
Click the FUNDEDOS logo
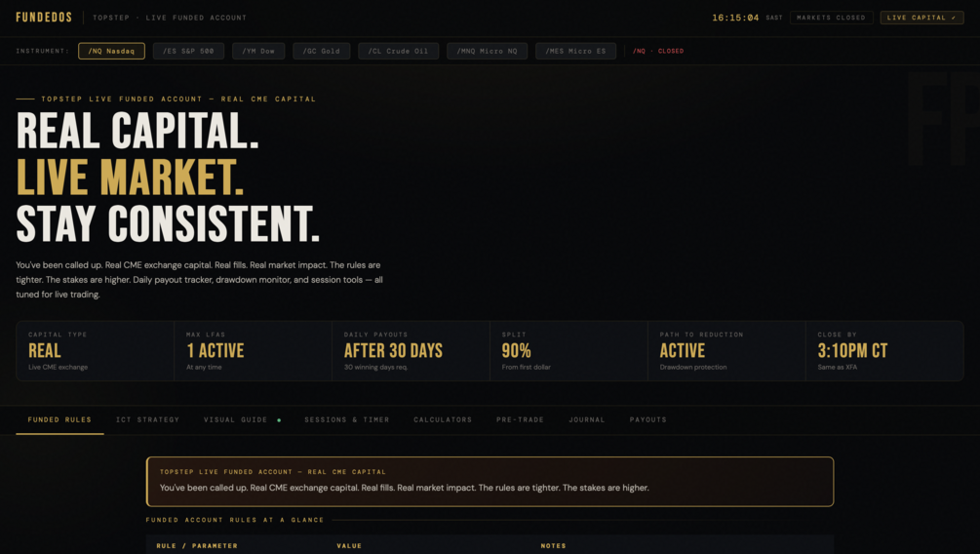point(44,18)
